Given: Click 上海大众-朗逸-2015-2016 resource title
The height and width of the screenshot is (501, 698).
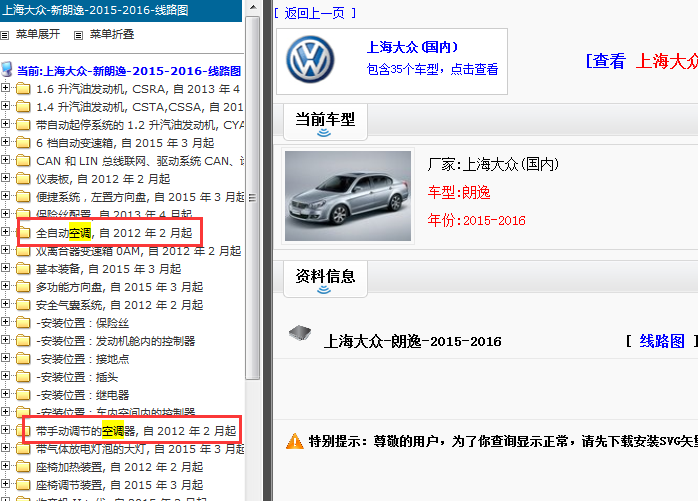Looking at the screenshot, I should click(413, 342).
